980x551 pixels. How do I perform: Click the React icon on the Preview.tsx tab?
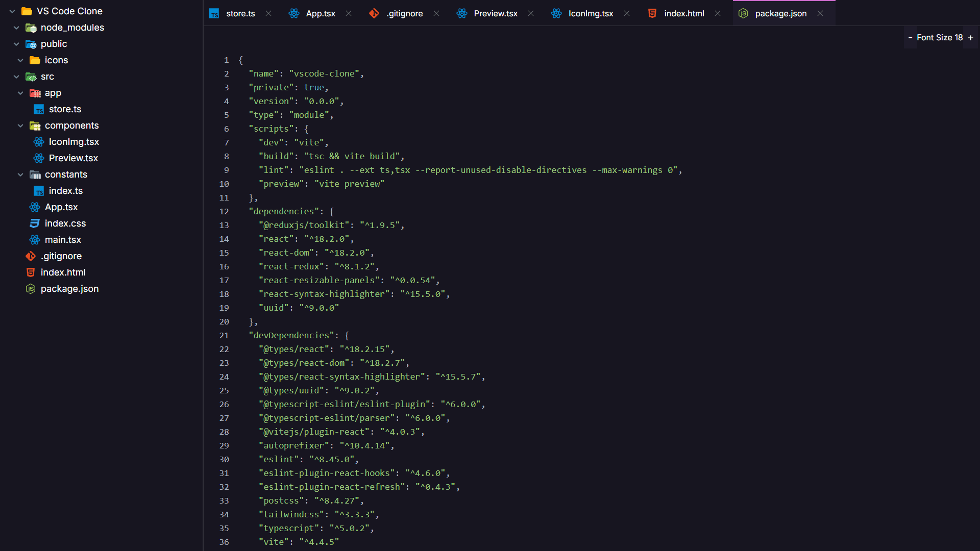click(x=462, y=13)
